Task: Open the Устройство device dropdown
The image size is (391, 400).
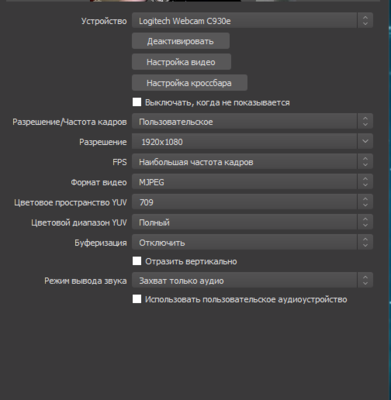Action: coord(252,21)
